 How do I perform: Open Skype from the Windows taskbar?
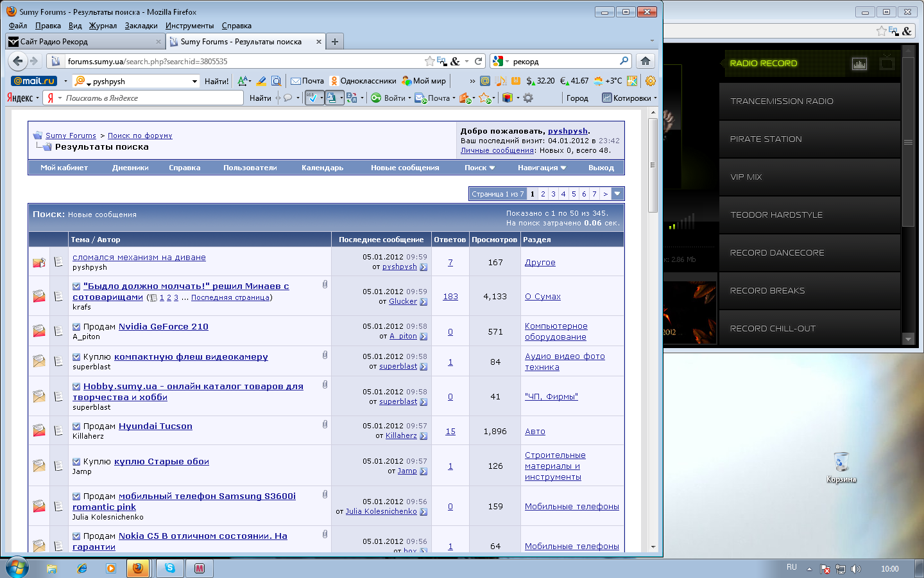click(170, 568)
